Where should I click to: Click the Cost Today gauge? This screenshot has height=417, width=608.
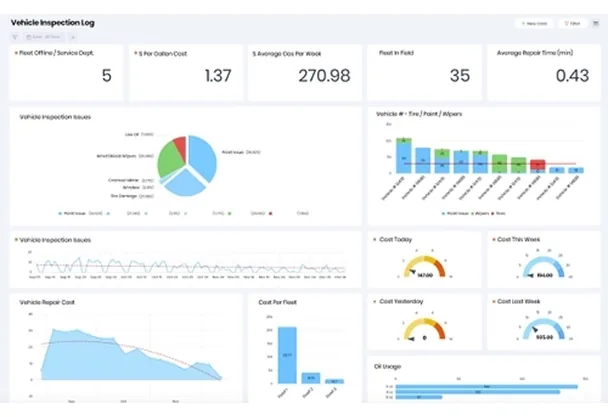click(x=424, y=266)
